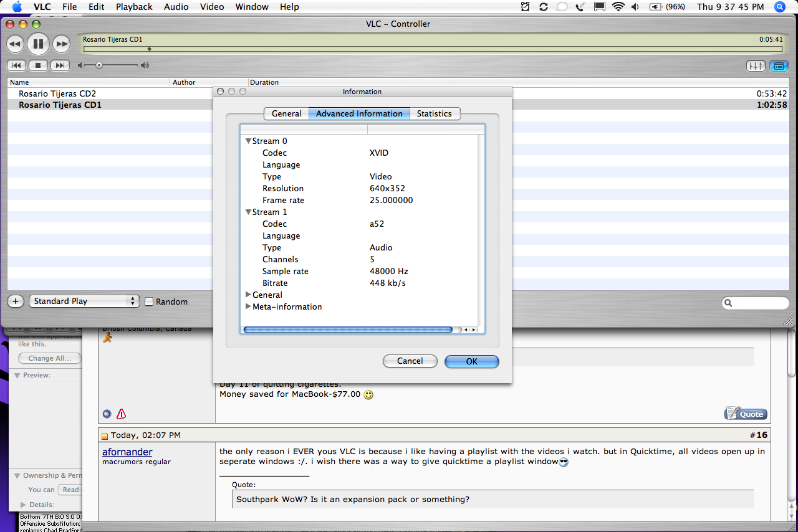Open the File menu
Viewport: 798px width, 532px height.
click(x=70, y=7)
